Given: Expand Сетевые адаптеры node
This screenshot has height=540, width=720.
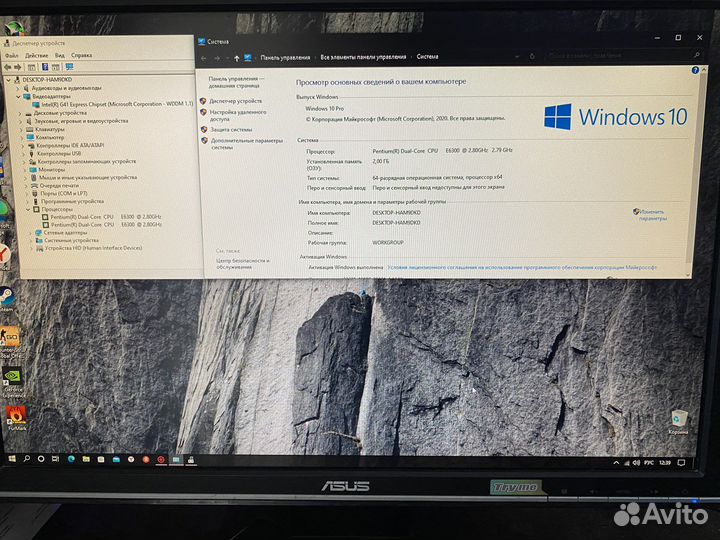Looking at the screenshot, I should point(30,233).
